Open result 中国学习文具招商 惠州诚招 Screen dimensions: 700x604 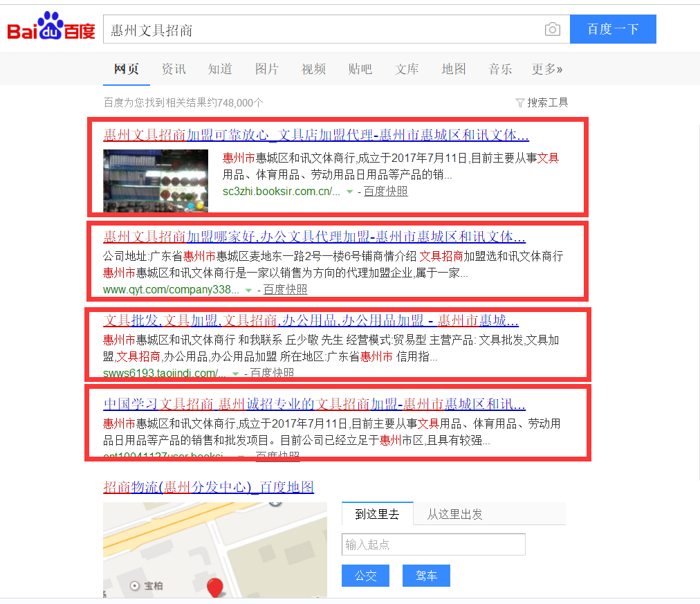[x=314, y=404]
